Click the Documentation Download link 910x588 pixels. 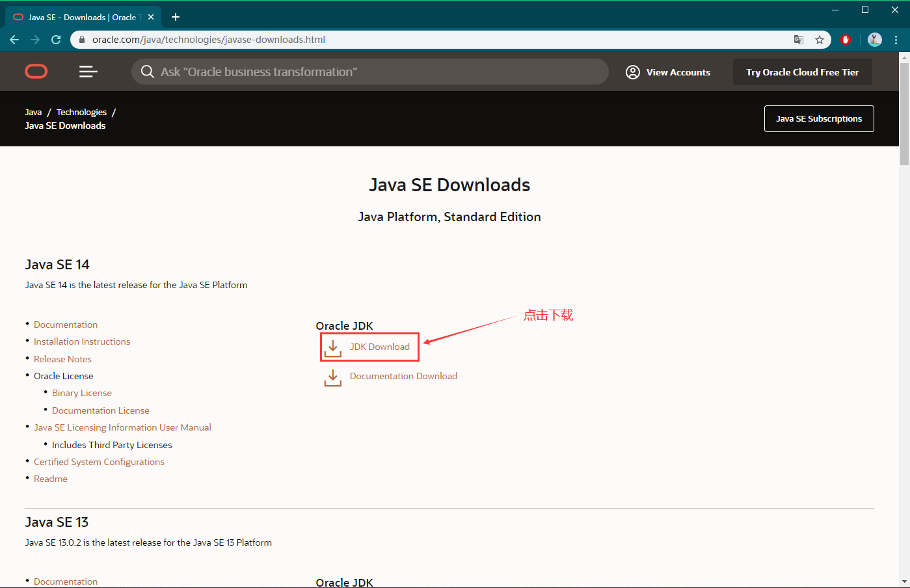click(x=403, y=376)
